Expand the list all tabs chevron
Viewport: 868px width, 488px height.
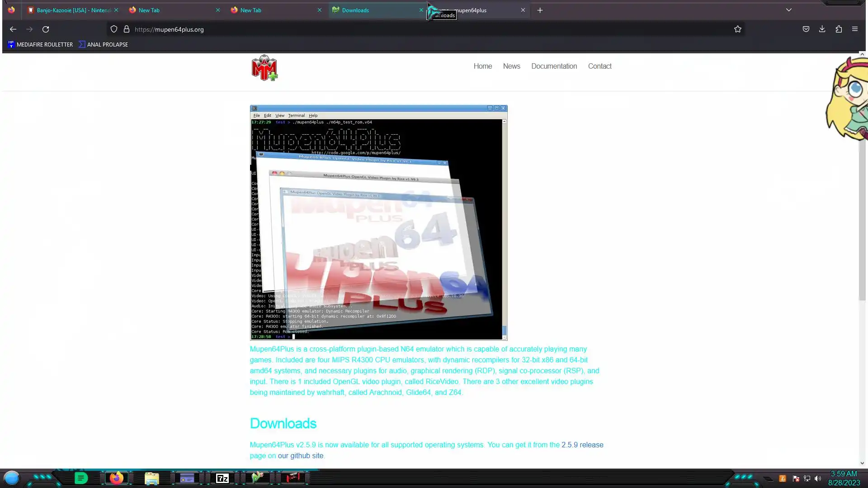788,10
